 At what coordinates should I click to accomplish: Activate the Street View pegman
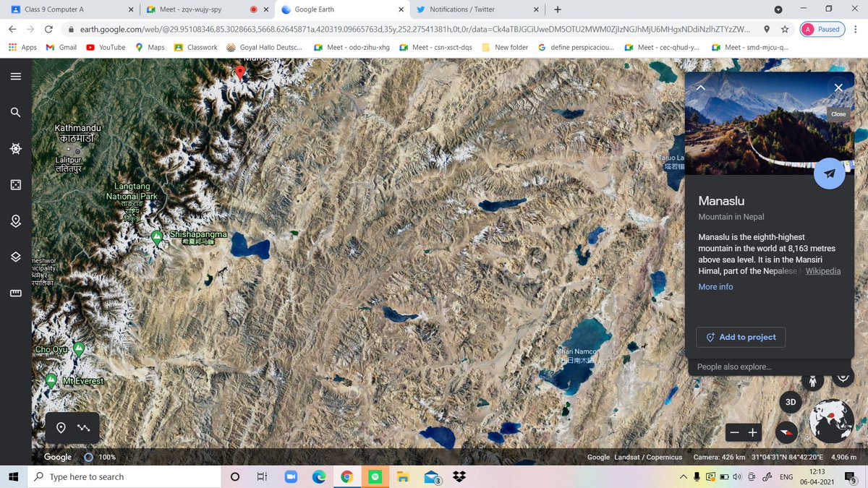tap(812, 381)
